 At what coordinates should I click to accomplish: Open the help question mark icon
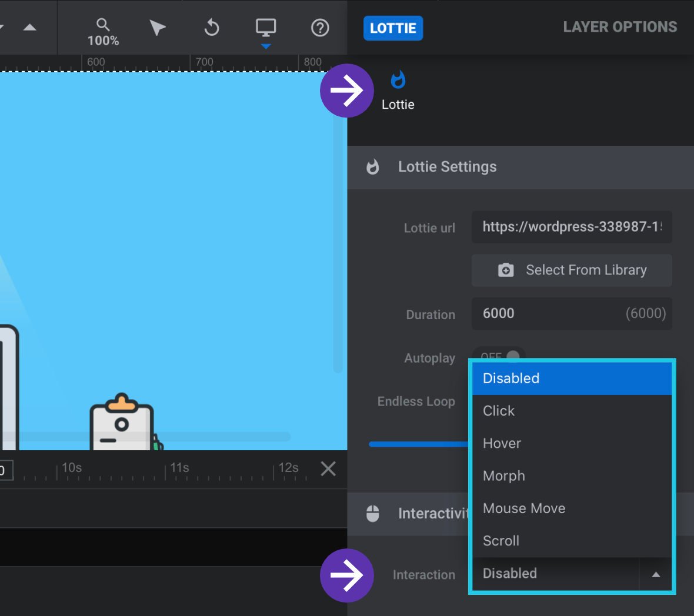[319, 28]
